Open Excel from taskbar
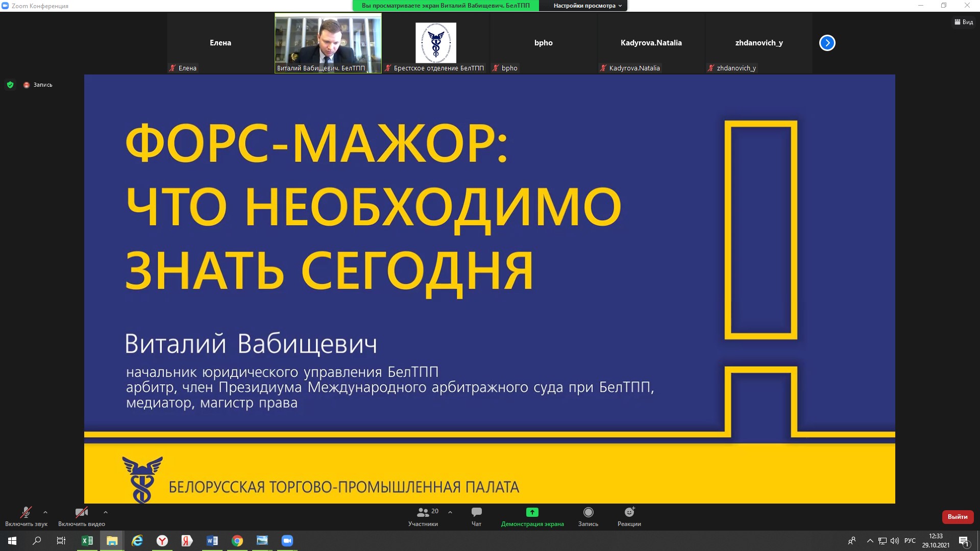980x551 pixels. (x=87, y=541)
